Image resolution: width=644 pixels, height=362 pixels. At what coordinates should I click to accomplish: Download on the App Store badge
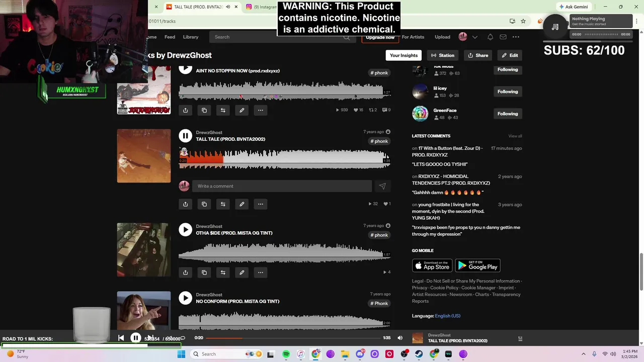click(432, 265)
